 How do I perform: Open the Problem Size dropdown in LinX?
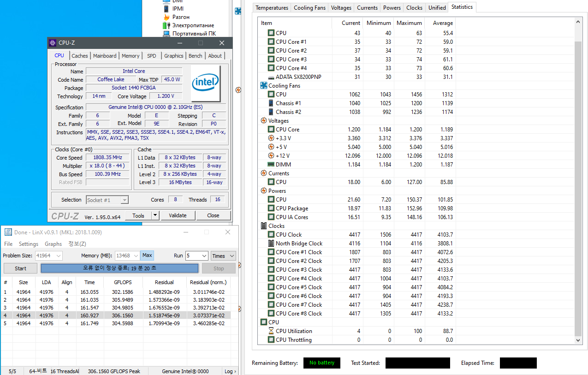tap(58, 256)
